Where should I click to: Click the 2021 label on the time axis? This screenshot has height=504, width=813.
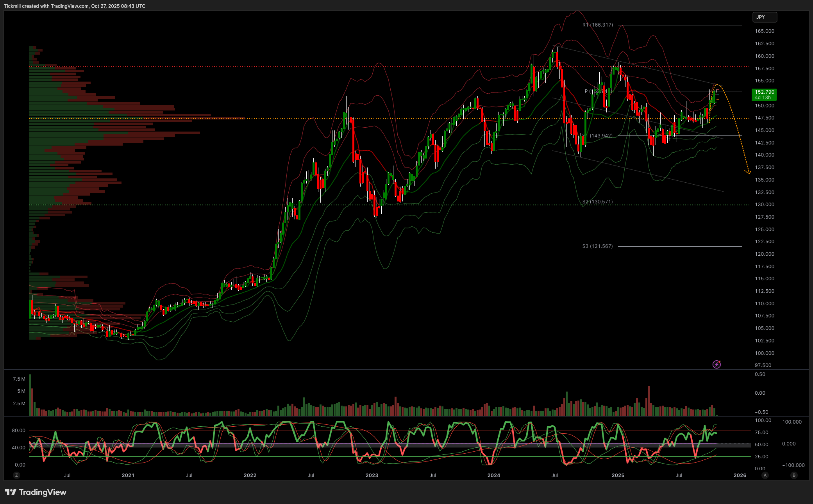(x=128, y=475)
